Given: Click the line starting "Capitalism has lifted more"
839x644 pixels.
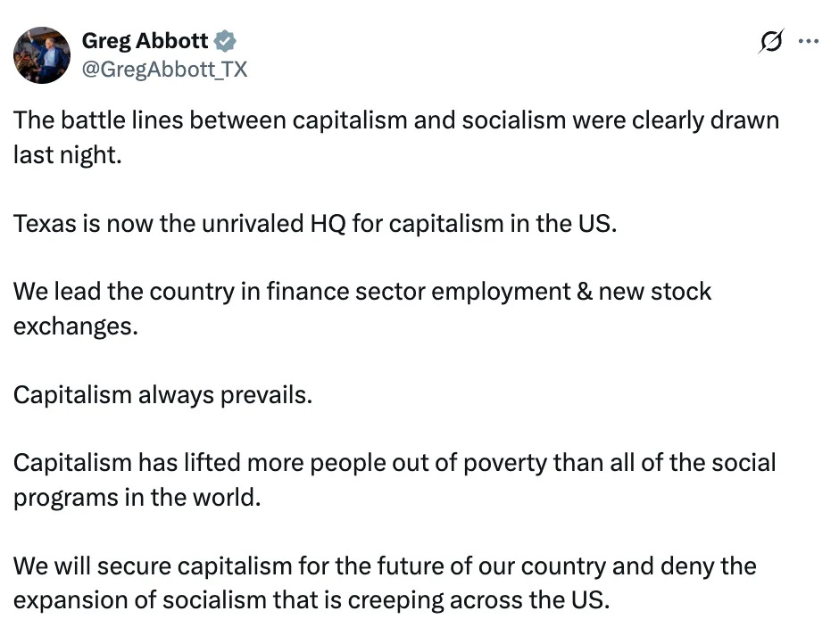Looking at the screenshot, I should coord(394,463).
